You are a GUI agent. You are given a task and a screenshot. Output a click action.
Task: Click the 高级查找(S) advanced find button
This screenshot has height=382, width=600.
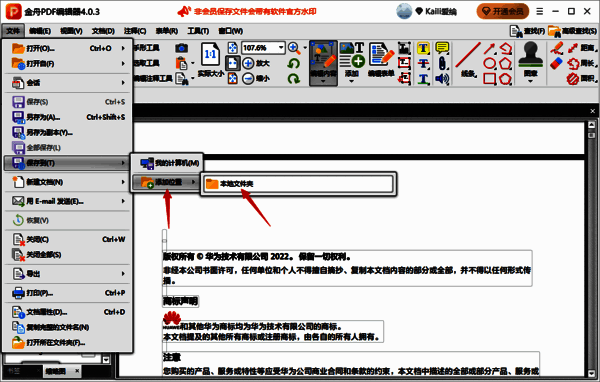[x=572, y=31]
